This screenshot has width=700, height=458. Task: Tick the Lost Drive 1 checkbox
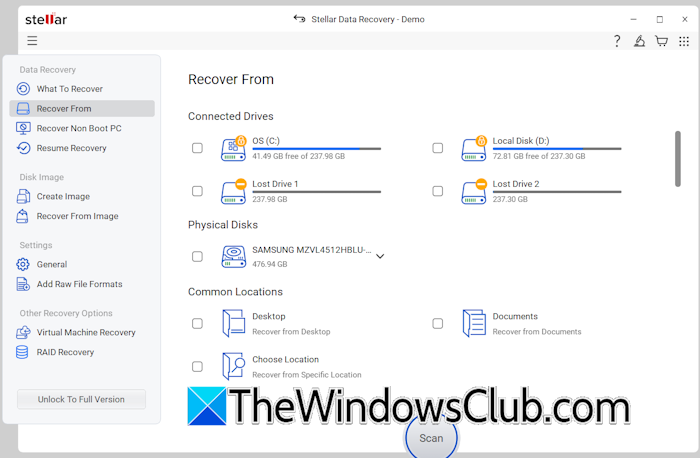click(197, 191)
